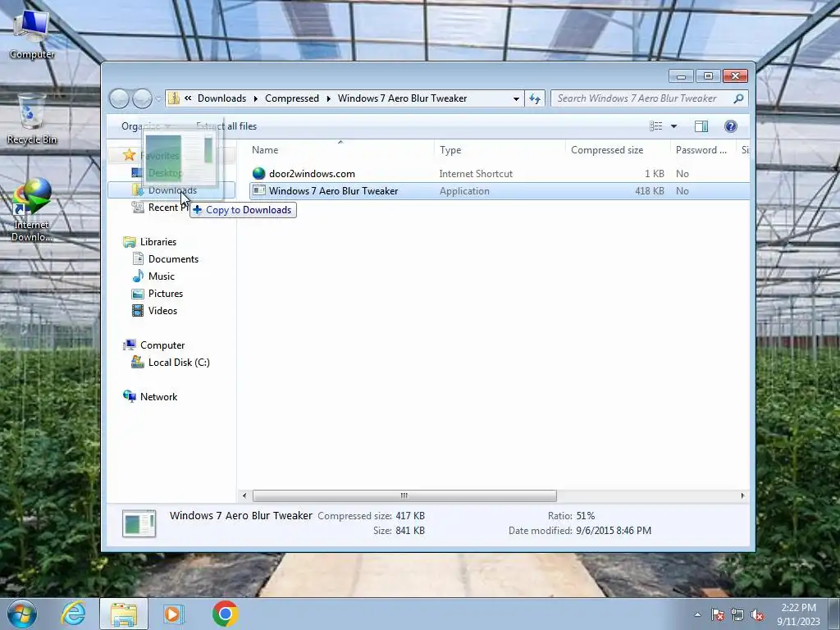Click the Compressed breadcrumb in address bar

pyautogui.click(x=292, y=98)
